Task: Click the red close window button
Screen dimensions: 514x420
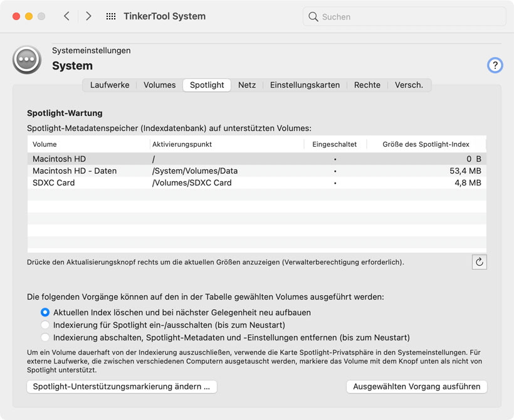Action: coord(16,16)
